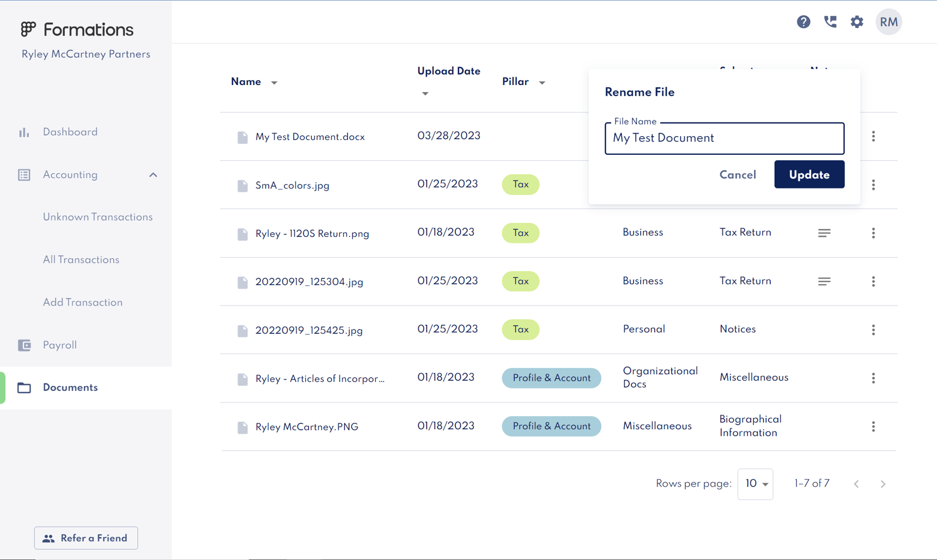
Task: Click the phone call icon in header
Action: pos(830,22)
